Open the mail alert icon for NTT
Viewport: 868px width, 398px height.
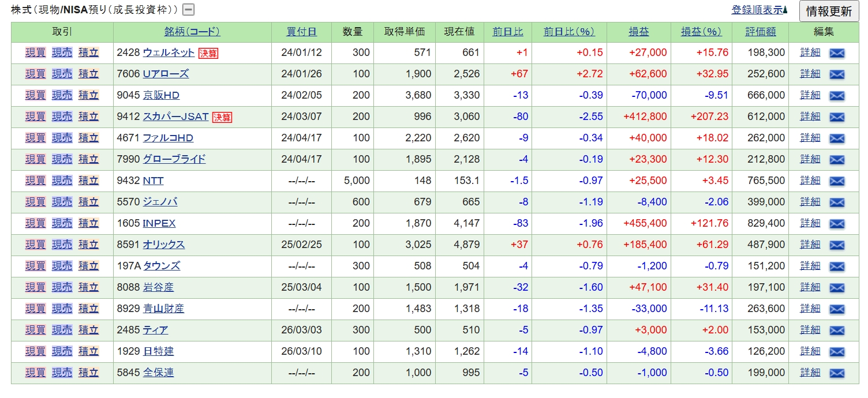tap(836, 181)
